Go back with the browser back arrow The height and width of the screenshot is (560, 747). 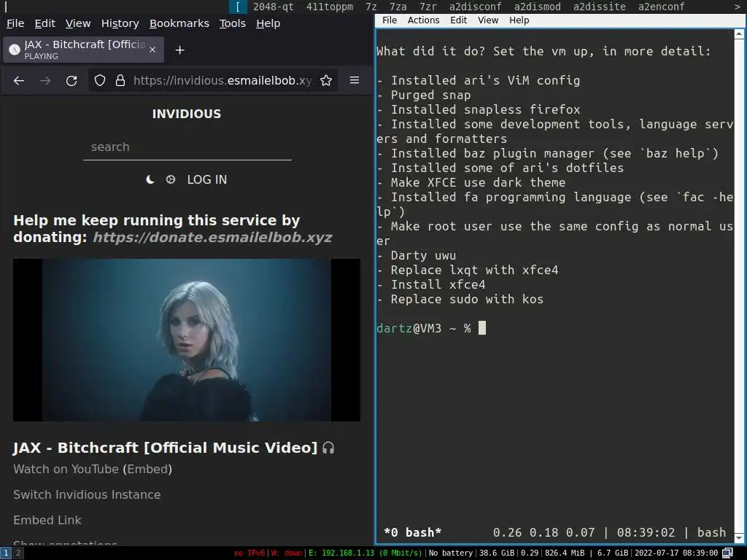19,80
